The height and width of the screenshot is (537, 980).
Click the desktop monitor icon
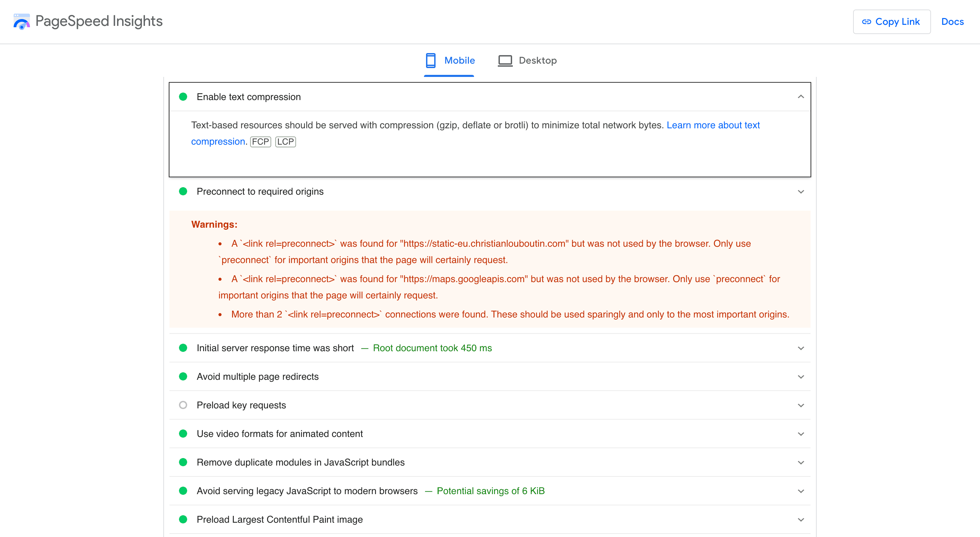[505, 60]
